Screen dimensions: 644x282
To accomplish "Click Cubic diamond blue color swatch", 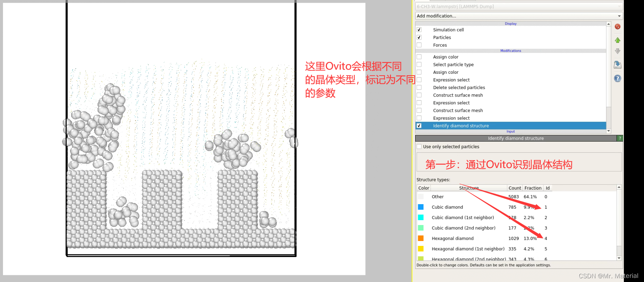I will (421, 207).
